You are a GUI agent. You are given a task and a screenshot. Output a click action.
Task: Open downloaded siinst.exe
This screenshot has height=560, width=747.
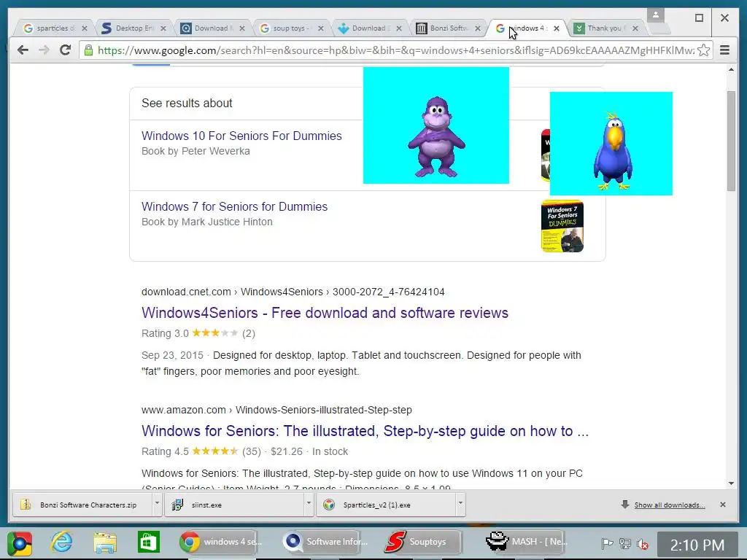pos(233,505)
